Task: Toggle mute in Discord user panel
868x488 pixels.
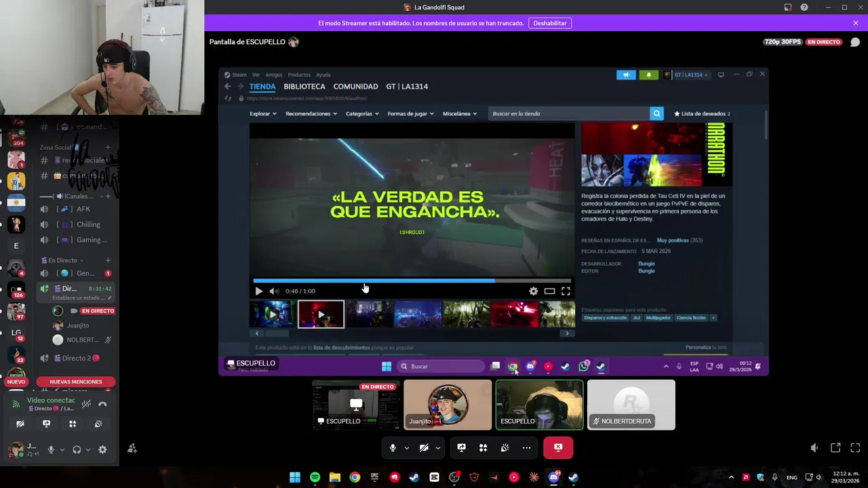Action: pos(50,449)
